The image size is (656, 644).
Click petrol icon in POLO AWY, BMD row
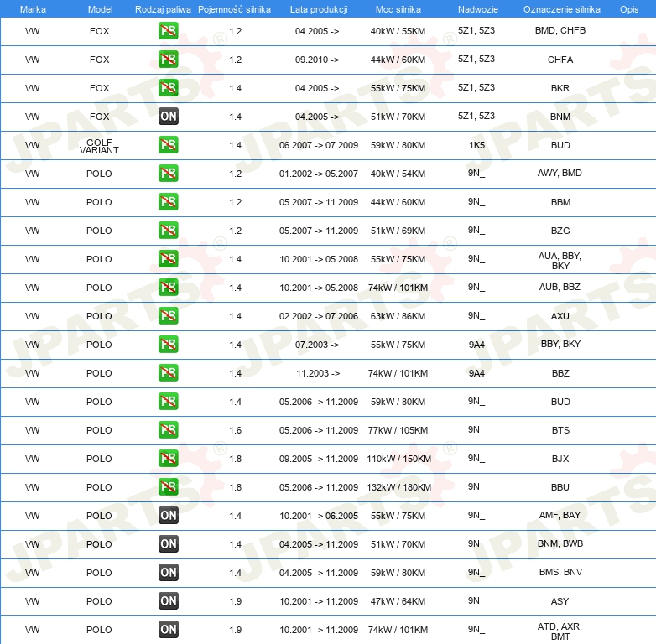[168, 173]
